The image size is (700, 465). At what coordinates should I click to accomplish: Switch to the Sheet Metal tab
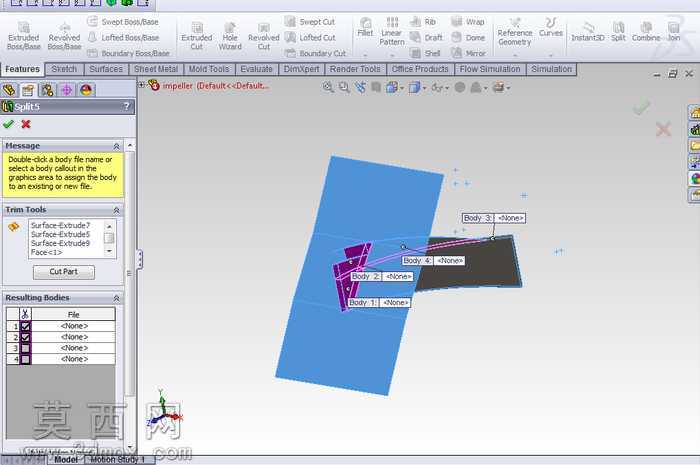point(156,69)
